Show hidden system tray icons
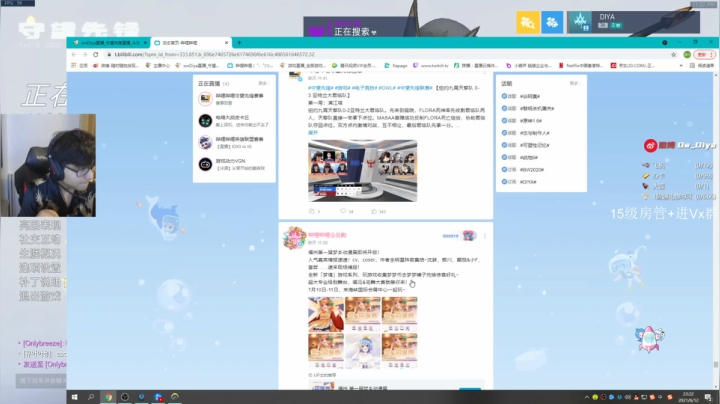 coord(586,397)
